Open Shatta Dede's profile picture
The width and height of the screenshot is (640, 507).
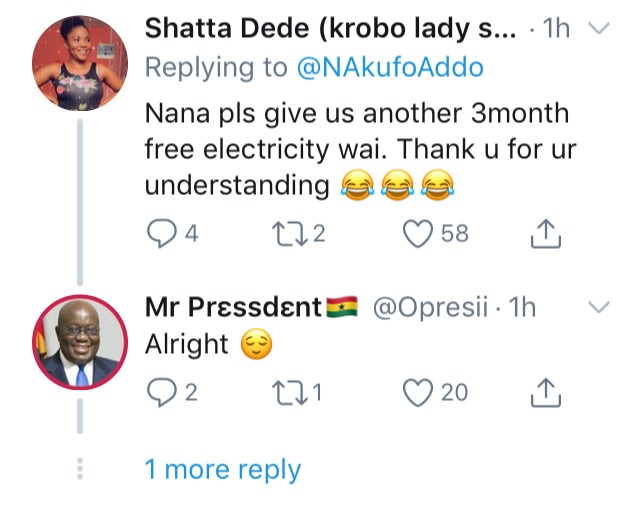pos(78,61)
